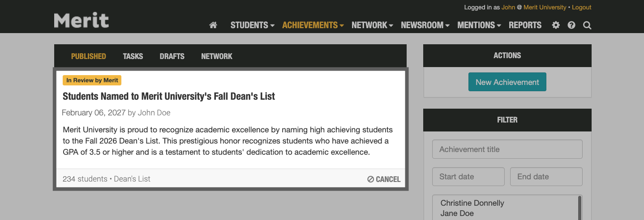This screenshot has width=644, height=220.
Task: Click the help question mark icon
Action: click(571, 25)
